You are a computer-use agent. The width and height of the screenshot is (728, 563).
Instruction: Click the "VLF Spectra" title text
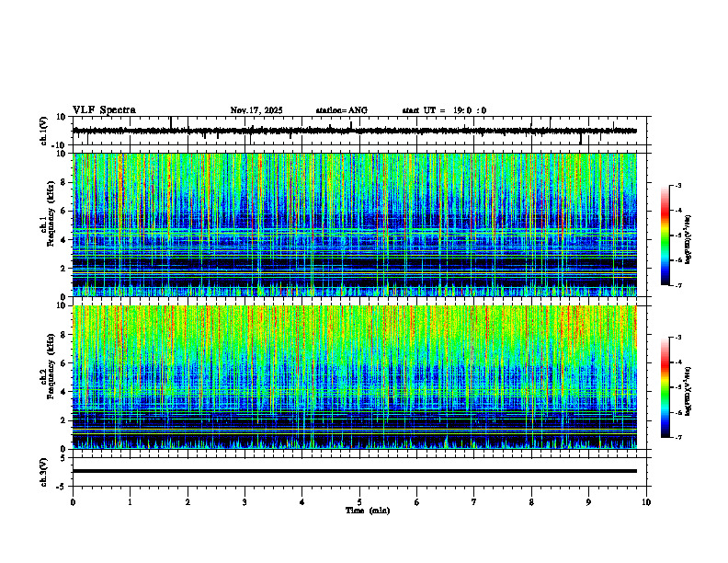[x=104, y=110]
